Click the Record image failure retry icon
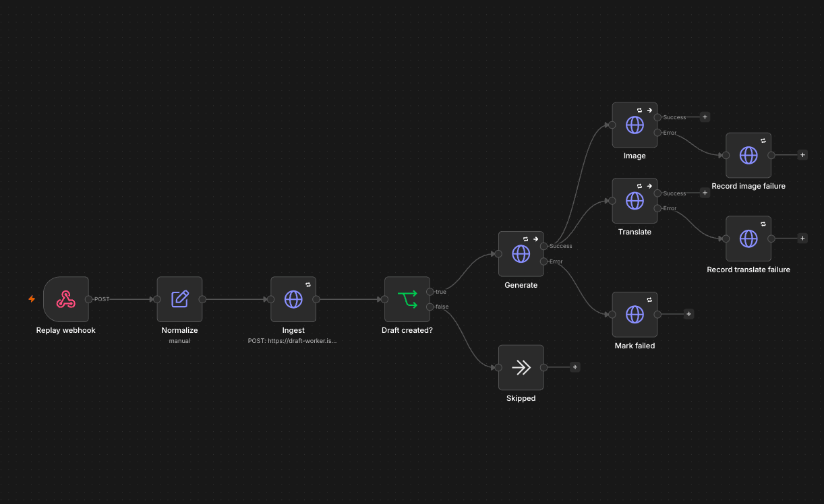This screenshot has height=504, width=824. click(x=763, y=140)
